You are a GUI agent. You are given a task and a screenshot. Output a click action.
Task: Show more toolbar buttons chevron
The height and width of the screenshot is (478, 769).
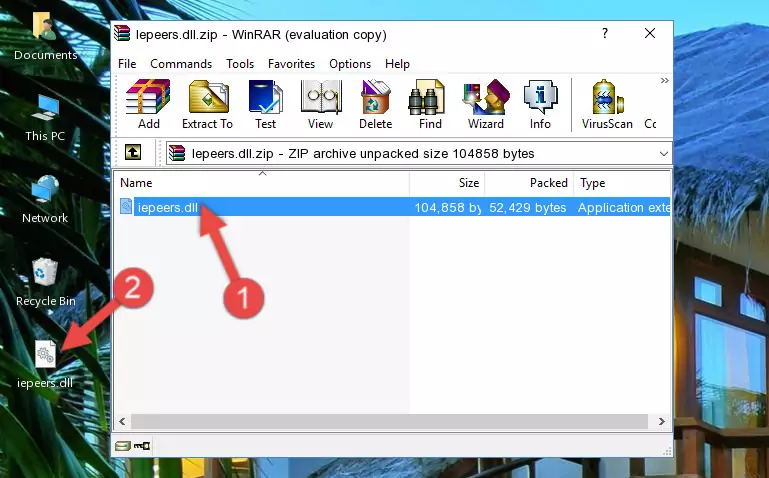665,80
